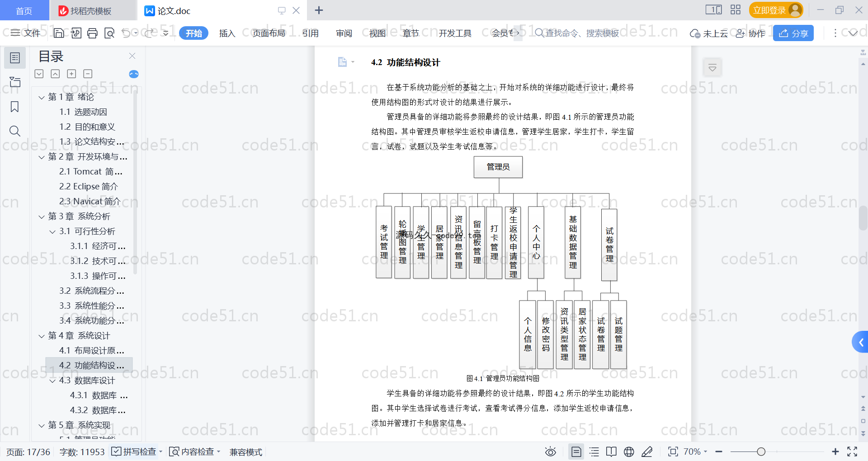Open the 70% zoom dropdown

(x=695, y=452)
